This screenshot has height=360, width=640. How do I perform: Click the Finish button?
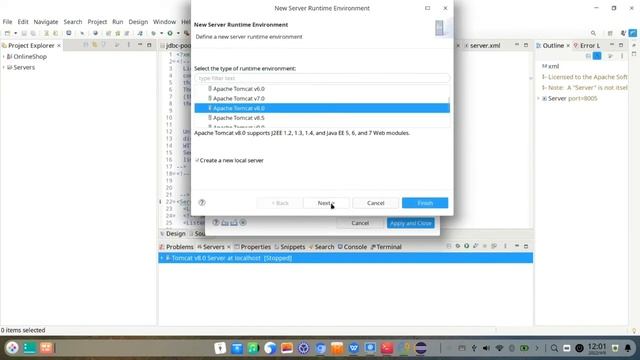tap(425, 203)
